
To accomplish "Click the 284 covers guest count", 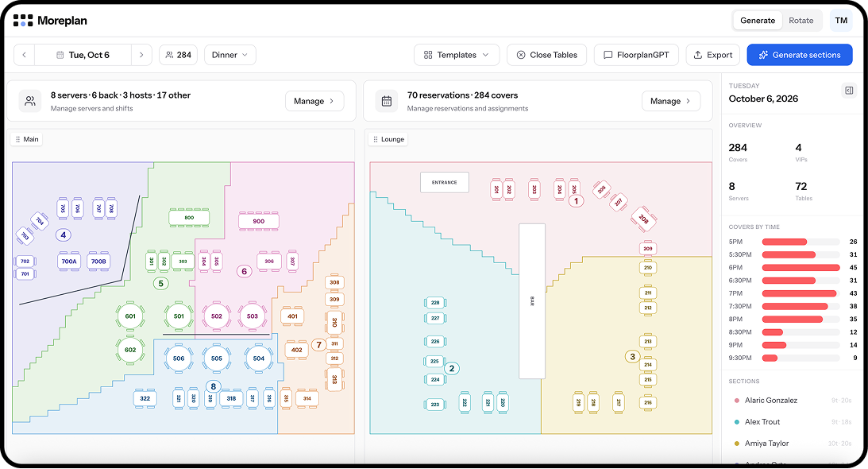I will pyautogui.click(x=178, y=55).
